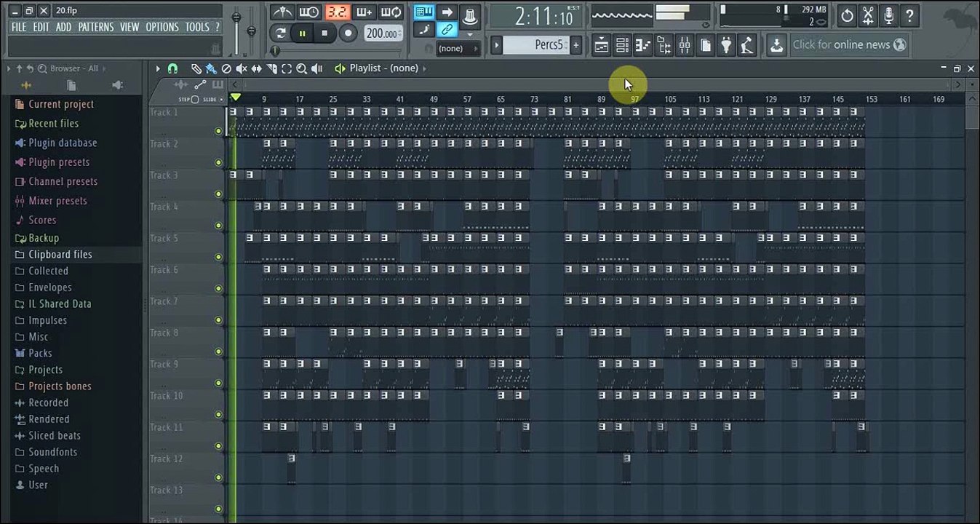Viewport: 980px width, 524px height.
Task: Open the piano roll view button
Action: (x=642, y=45)
